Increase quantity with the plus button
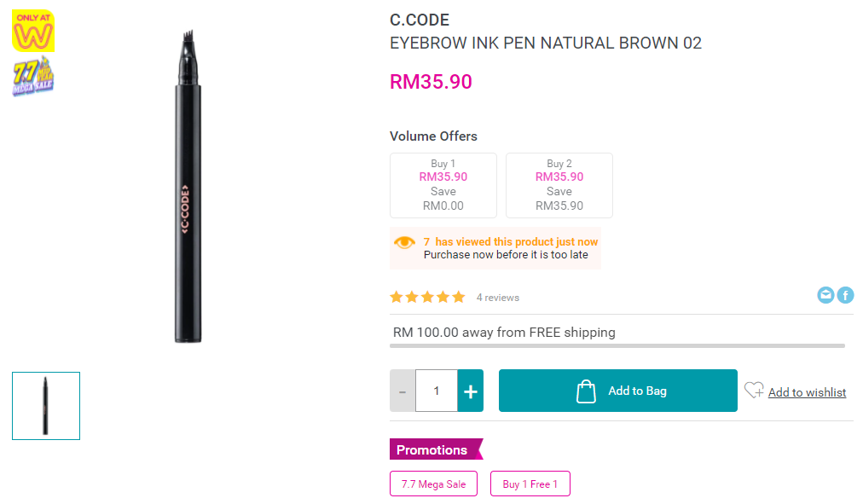Viewport: 863px width, 504px height. 471,391
